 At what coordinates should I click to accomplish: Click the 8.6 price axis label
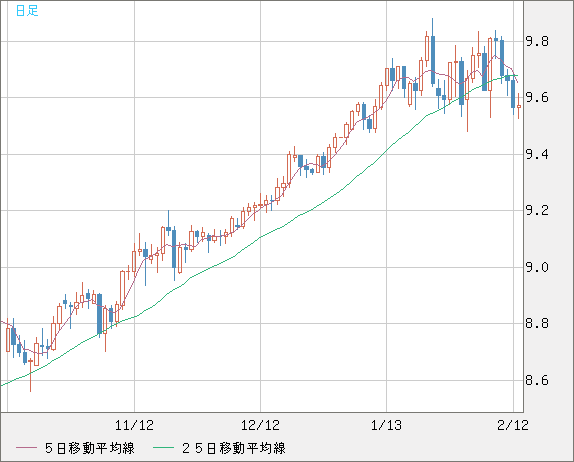tap(537, 380)
